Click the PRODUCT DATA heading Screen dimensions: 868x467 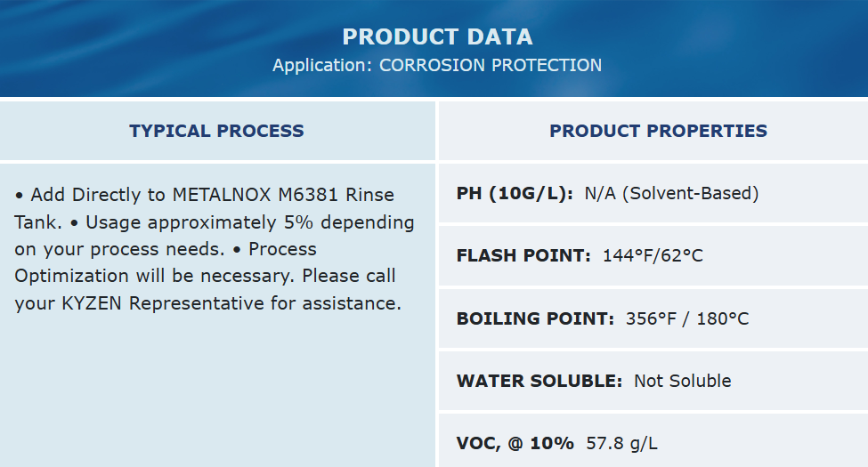[437, 36]
